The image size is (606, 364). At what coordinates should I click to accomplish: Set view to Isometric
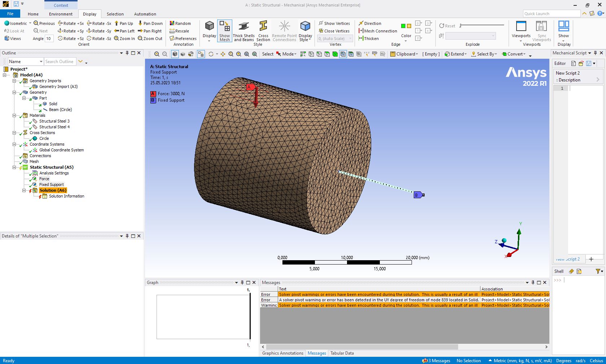click(16, 23)
